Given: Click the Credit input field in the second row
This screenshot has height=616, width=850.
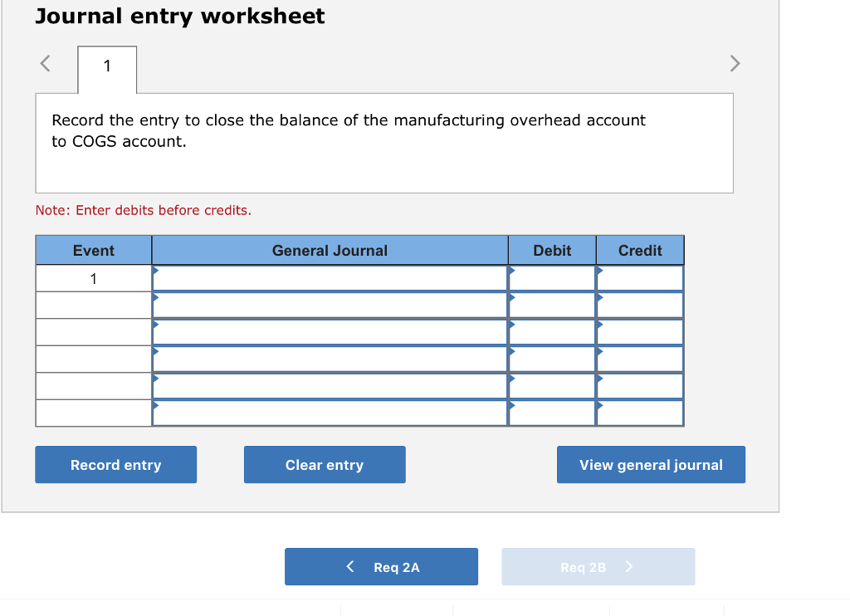Looking at the screenshot, I should [x=640, y=304].
